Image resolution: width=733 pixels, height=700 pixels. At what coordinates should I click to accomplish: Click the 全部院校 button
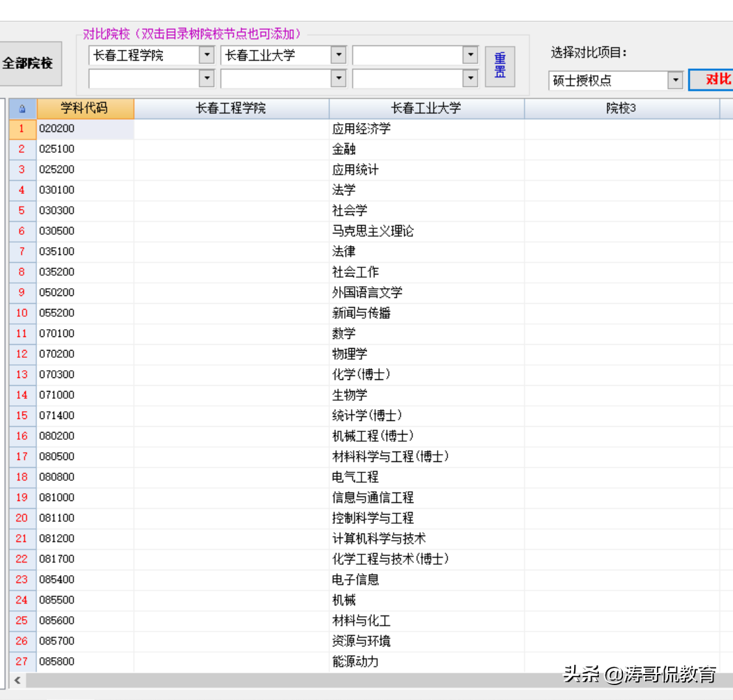pos(26,63)
